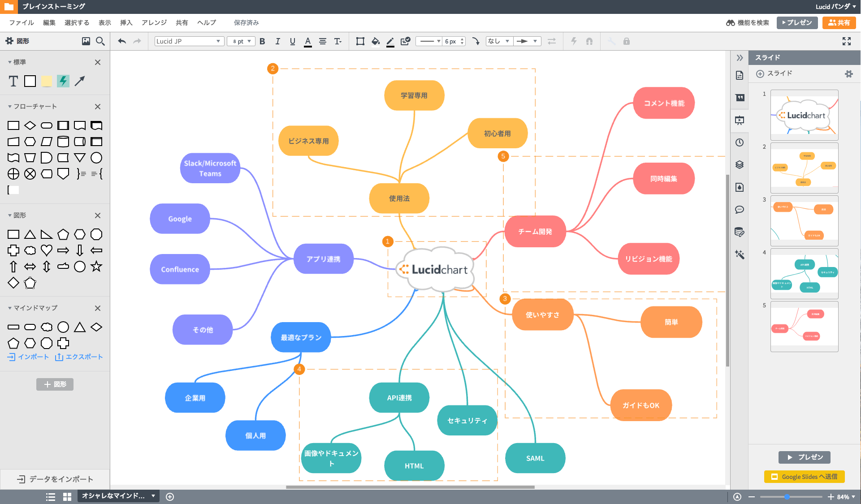Open the 挿入 menu
Image resolution: width=861 pixels, height=504 pixels.
[126, 22]
